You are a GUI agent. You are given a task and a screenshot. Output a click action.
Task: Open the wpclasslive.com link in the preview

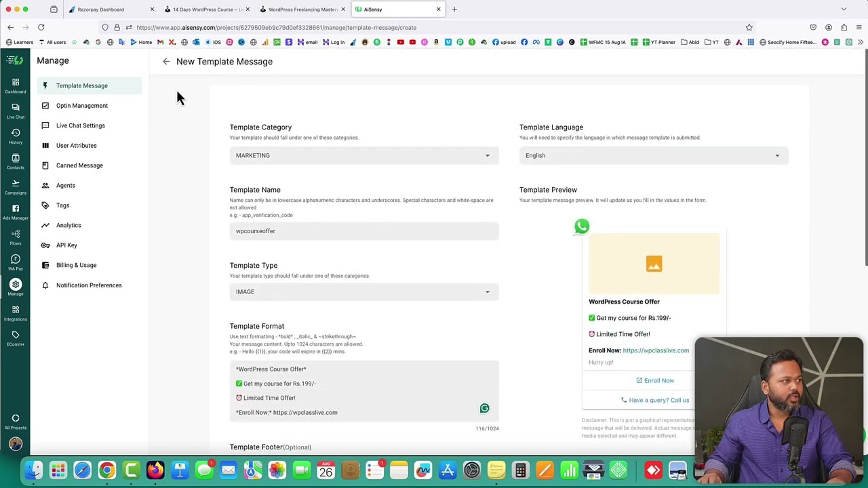[656, 350]
